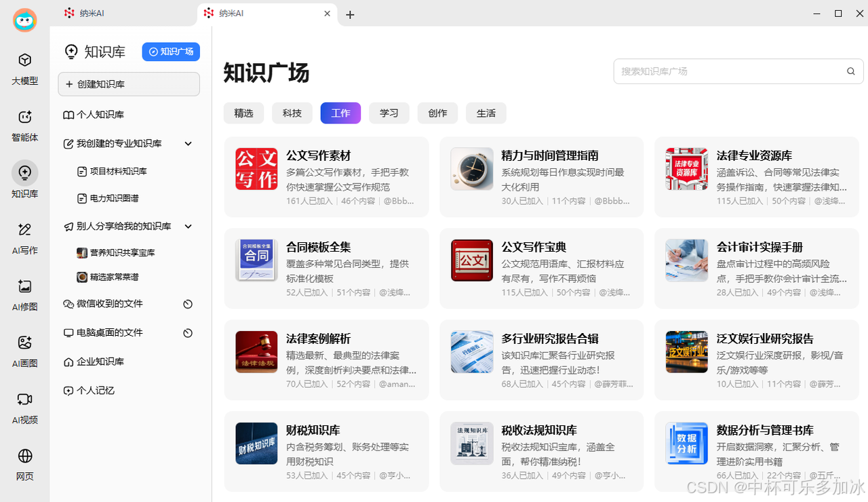868x502 pixels.
Task: Click the 税收法规知识库 title text
Action: tap(539, 431)
